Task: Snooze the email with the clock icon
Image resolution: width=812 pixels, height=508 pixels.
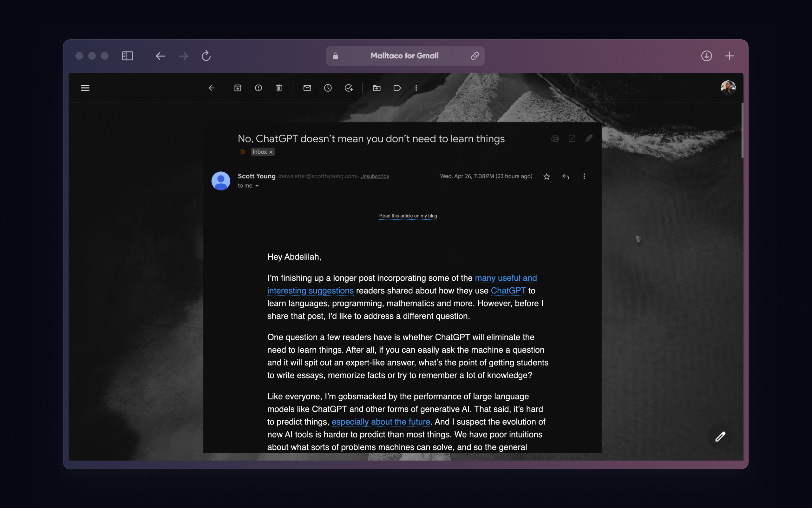Action: point(328,88)
